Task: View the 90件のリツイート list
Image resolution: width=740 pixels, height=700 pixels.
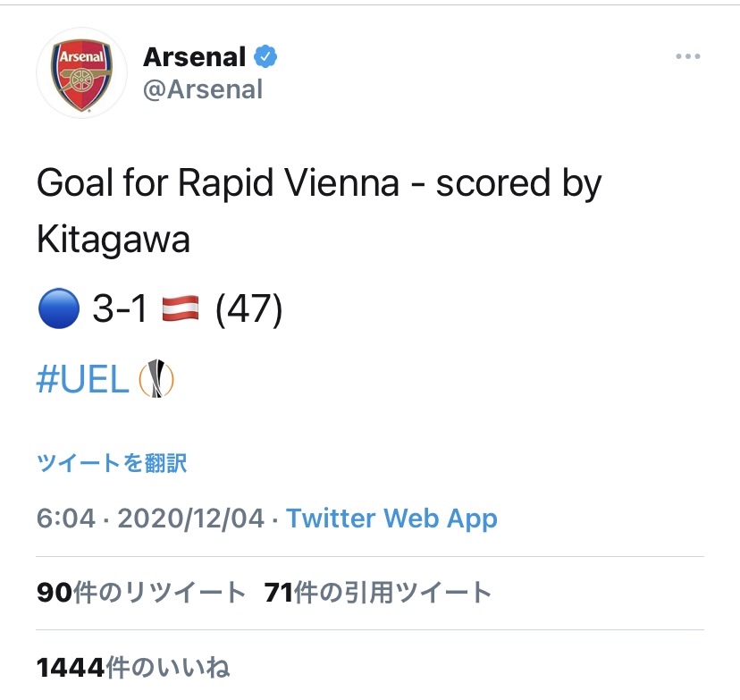Action: point(141,592)
